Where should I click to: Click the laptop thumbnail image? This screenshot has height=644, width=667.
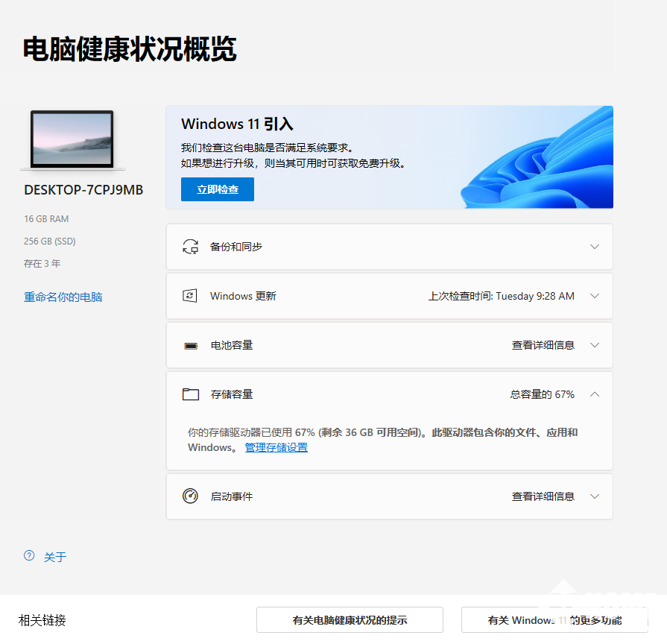[72, 140]
